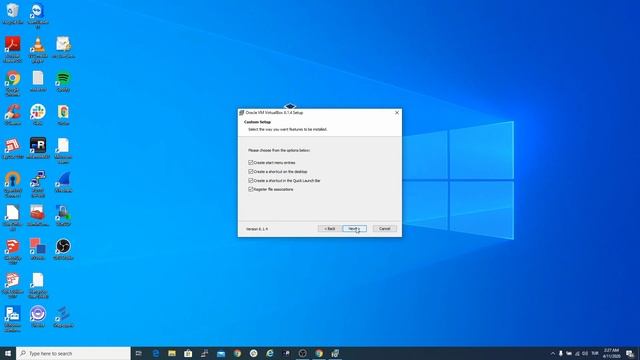Image resolution: width=640 pixels, height=360 pixels.
Task: Select the CCleaner desktop icon
Action: coord(13,115)
